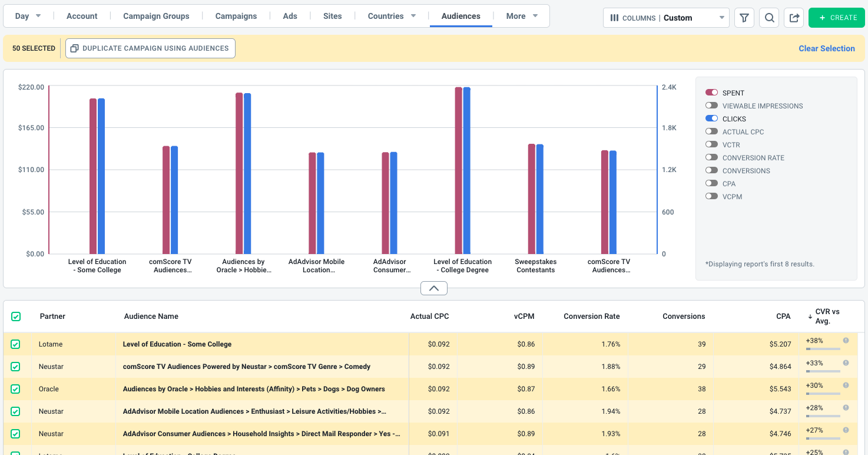Click the search magnifier icon
Screen dimensions: 868x455
[x=769, y=18]
